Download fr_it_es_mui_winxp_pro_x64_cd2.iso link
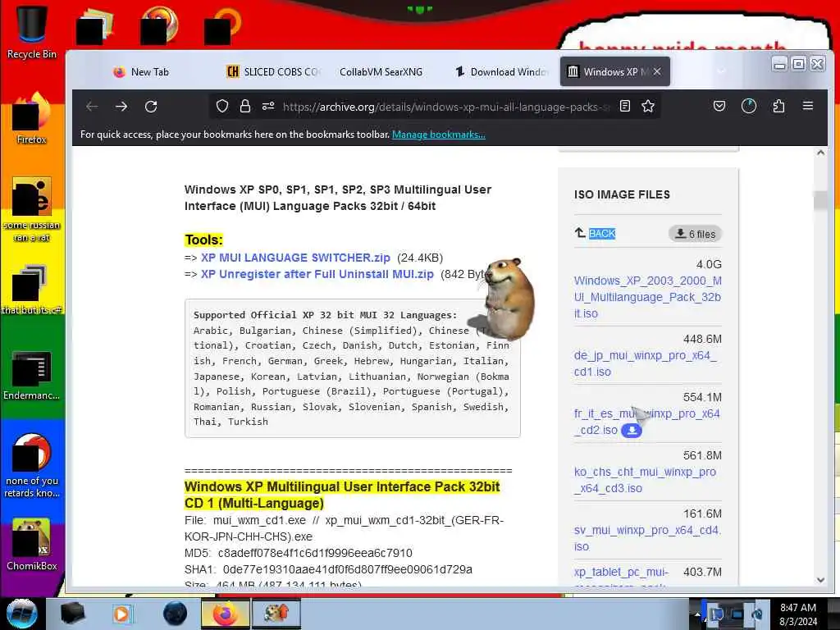Viewport: 840px width, 630px height. pos(646,422)
